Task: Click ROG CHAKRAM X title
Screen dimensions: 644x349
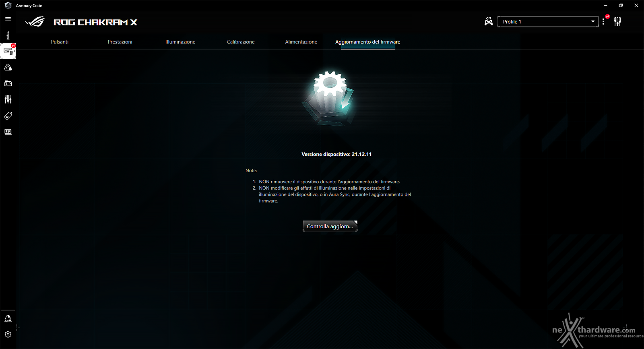Action: click(96, 22)
